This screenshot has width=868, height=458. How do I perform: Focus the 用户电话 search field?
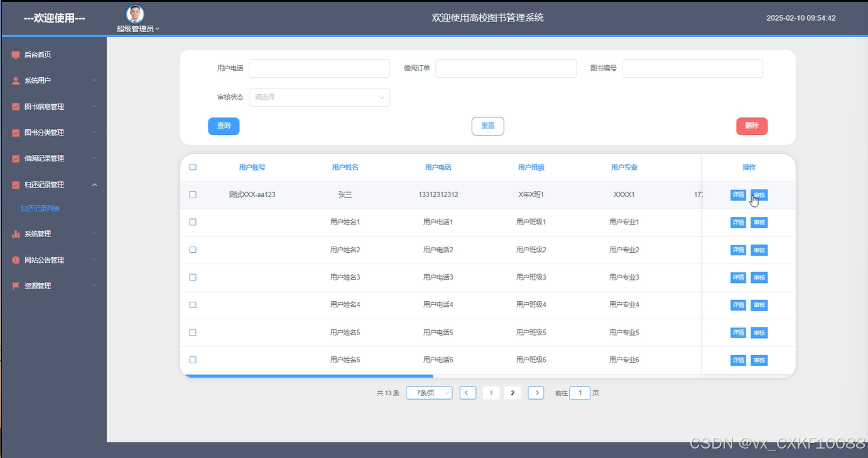(x=319, y=68)
